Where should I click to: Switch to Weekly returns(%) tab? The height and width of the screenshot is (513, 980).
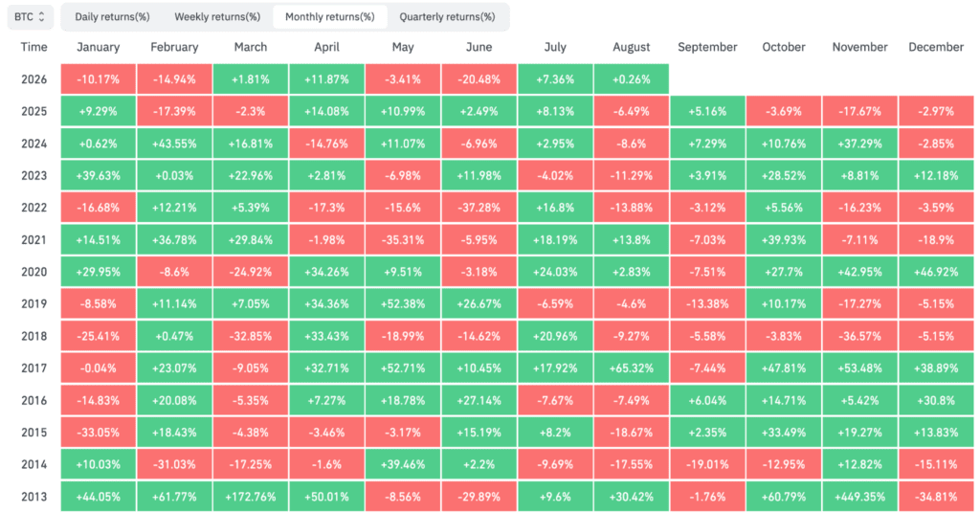click(x=217, y=17)
